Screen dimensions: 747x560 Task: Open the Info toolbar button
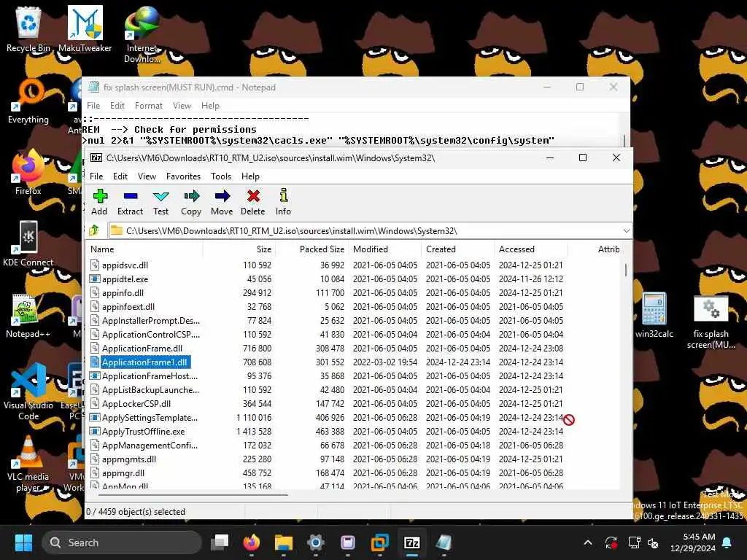[283, 202]
